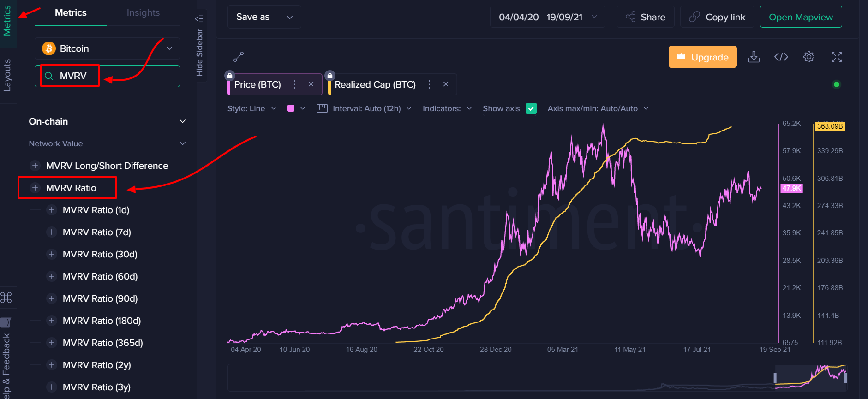Click the search magnifier icon

[49, 76]
